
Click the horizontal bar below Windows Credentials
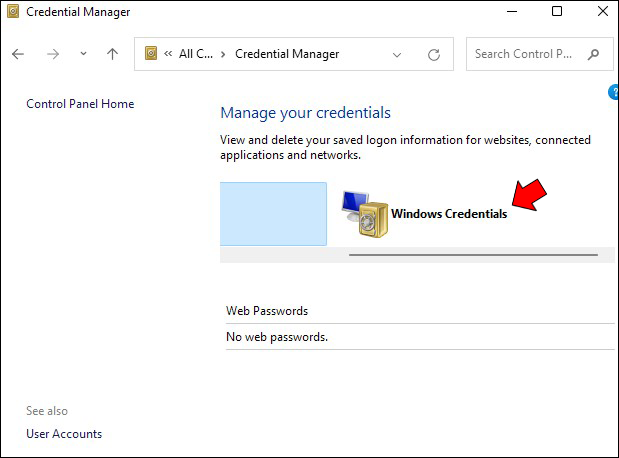[x=472, y=255]
